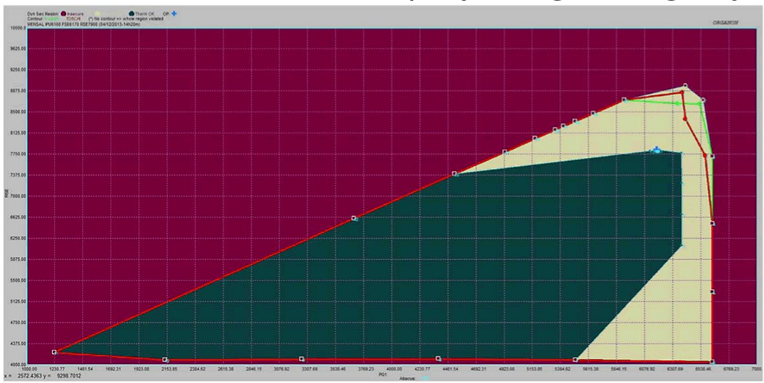Select the blue operating point marker on the chart
This screenshot has height=383, width=764.
[x=657, y=150]
